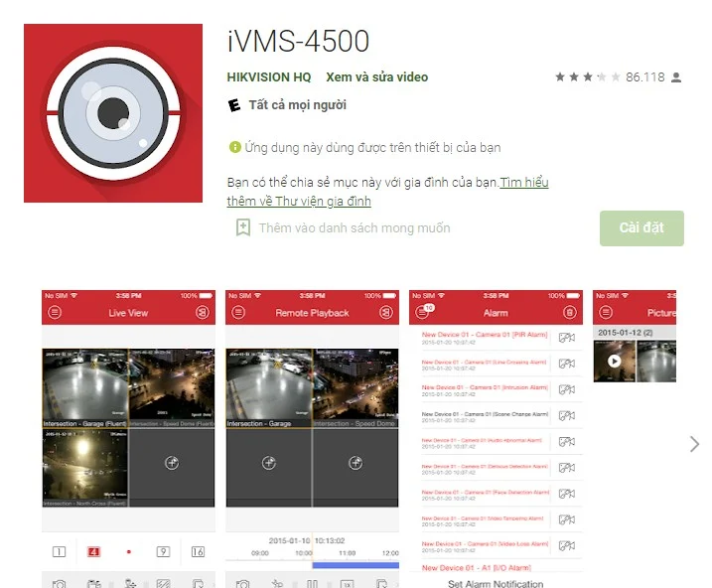
Task: Click the wishlist bookmark icon
Action: coord(243,227)
